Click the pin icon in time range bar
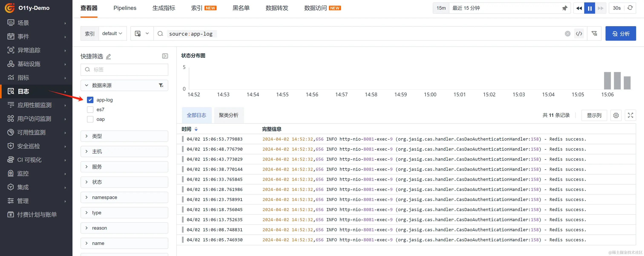The image size is (644, 256). (x=565, y=8)
